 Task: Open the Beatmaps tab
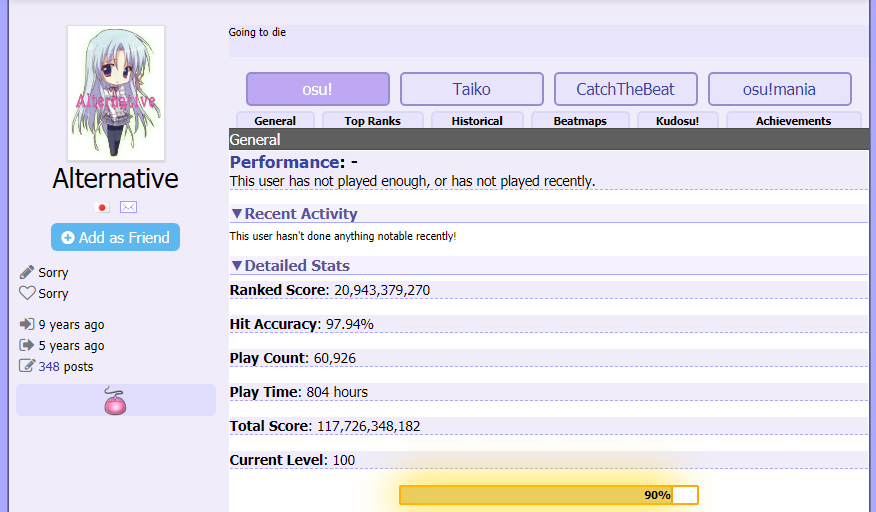click(580, 121)
